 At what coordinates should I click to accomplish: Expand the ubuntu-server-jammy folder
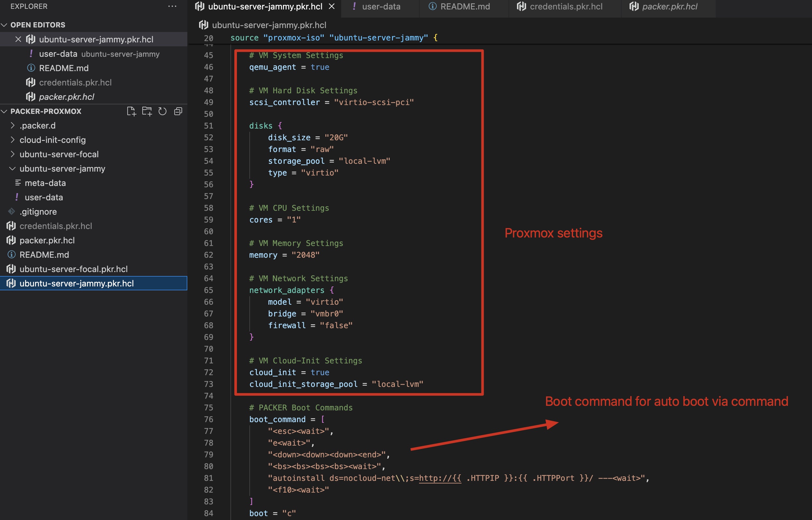(13, 168)
